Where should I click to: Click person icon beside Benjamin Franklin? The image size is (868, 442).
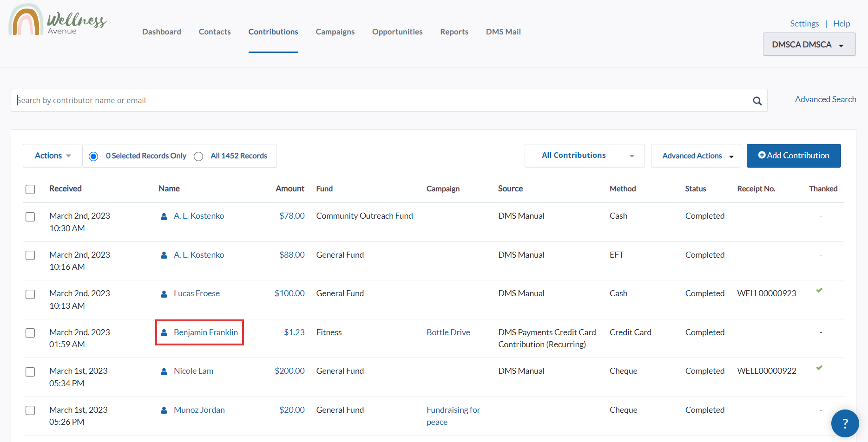[x=164, y=332]
